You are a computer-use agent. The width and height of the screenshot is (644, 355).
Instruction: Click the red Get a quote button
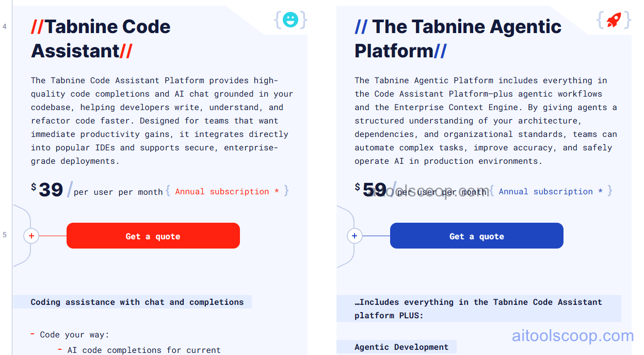[153, 236]
